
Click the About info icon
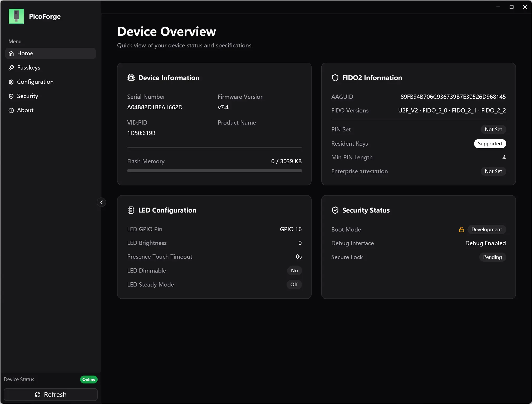(11, 110)
